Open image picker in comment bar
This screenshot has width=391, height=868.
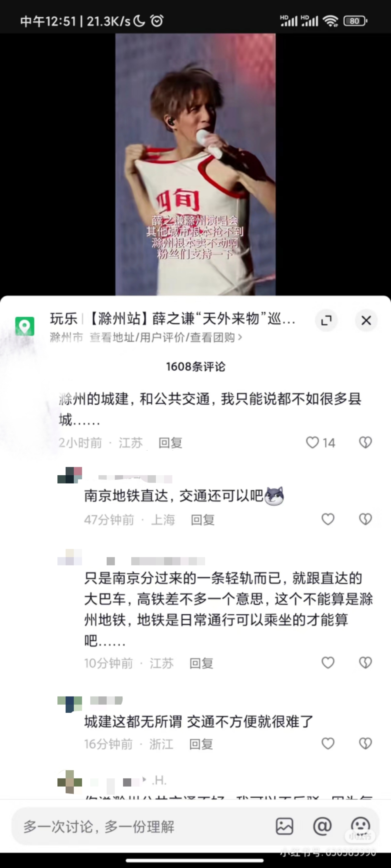tap(284, 826)
